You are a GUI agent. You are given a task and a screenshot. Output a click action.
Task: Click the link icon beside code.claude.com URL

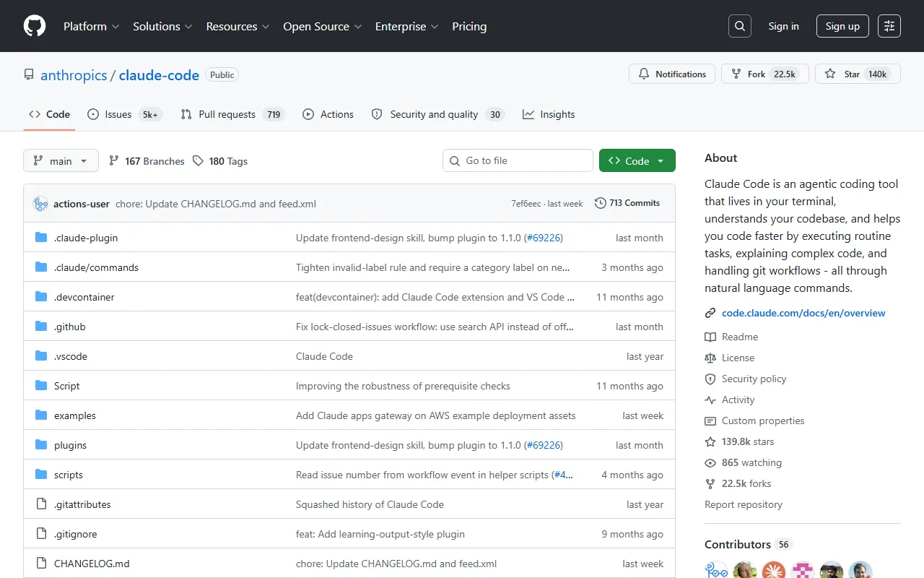[710, 313]
